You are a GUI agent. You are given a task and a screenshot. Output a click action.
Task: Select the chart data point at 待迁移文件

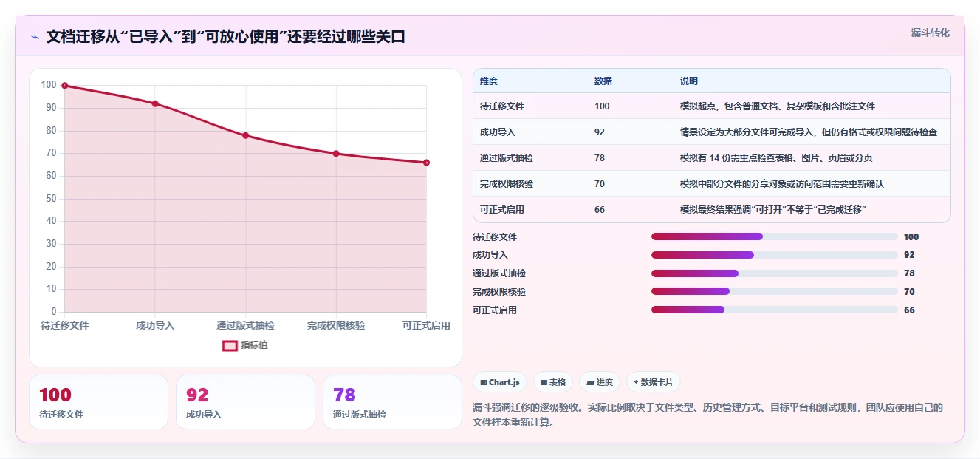(x=65, y=86)
